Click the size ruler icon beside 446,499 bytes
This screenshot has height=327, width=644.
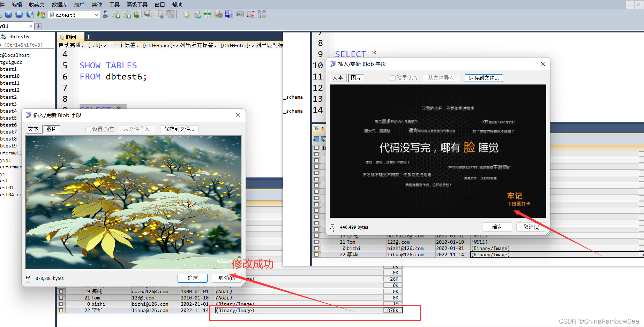(x=332, y=227)
